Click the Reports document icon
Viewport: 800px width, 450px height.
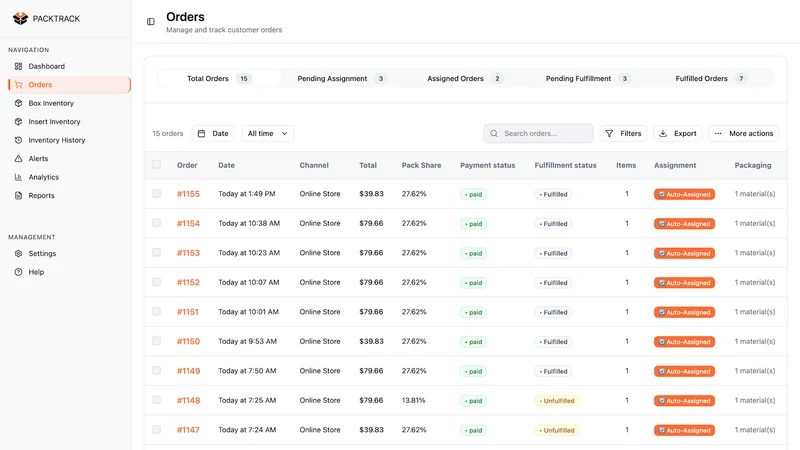coord(18,195)
